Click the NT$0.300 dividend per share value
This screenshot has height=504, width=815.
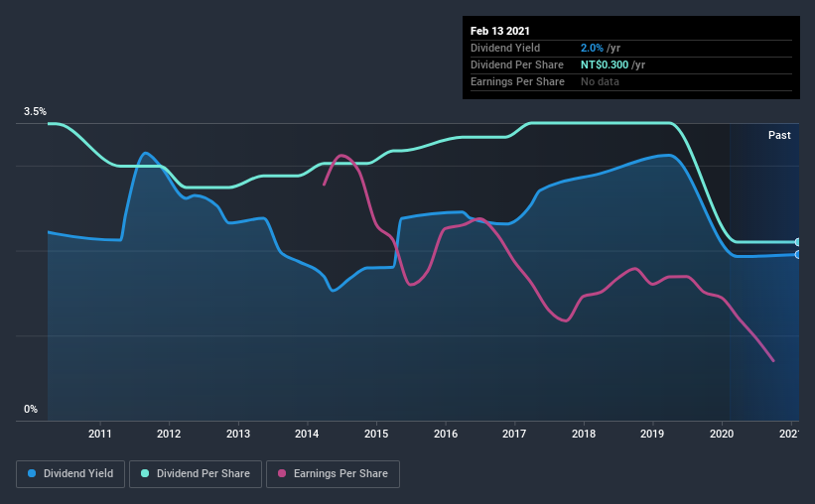click(605, 64)
